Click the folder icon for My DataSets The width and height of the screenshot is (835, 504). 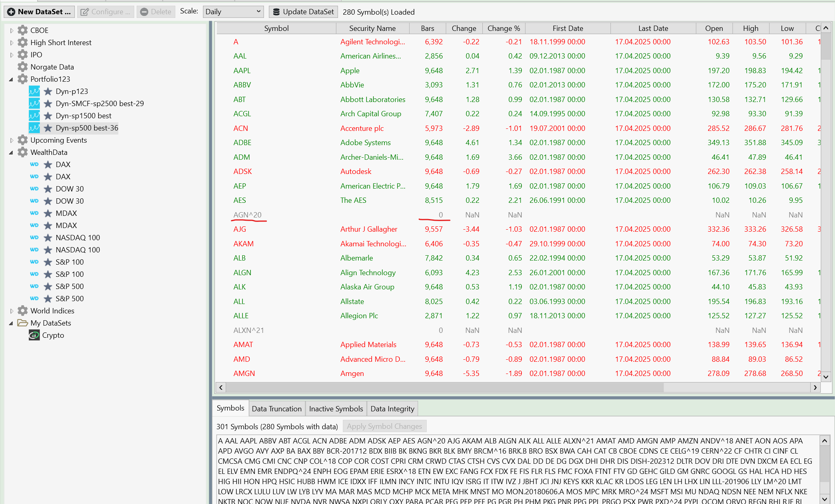point(23,323)
